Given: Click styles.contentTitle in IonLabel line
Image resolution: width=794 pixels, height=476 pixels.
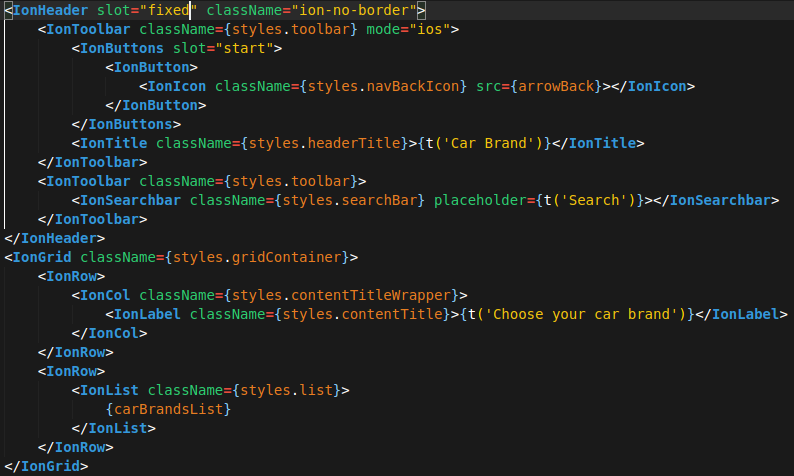Looking at the screenshot, I should (x=362, y=314).
